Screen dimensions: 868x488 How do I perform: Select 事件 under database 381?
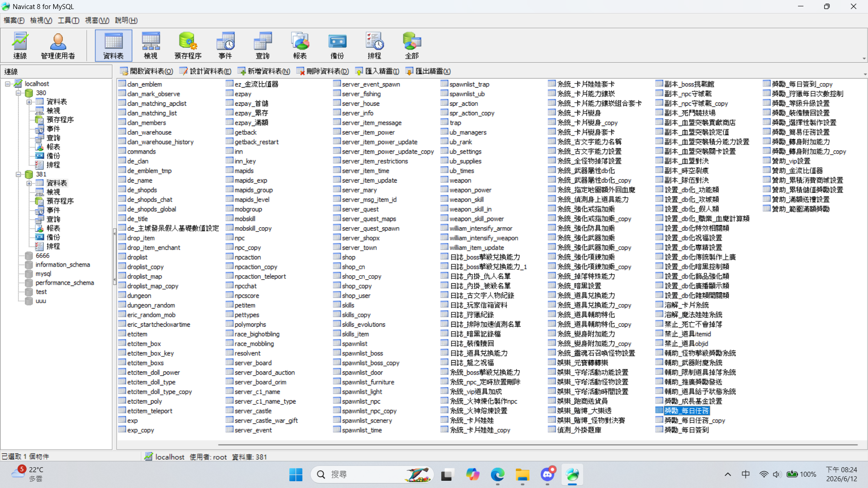click(53, 210)
